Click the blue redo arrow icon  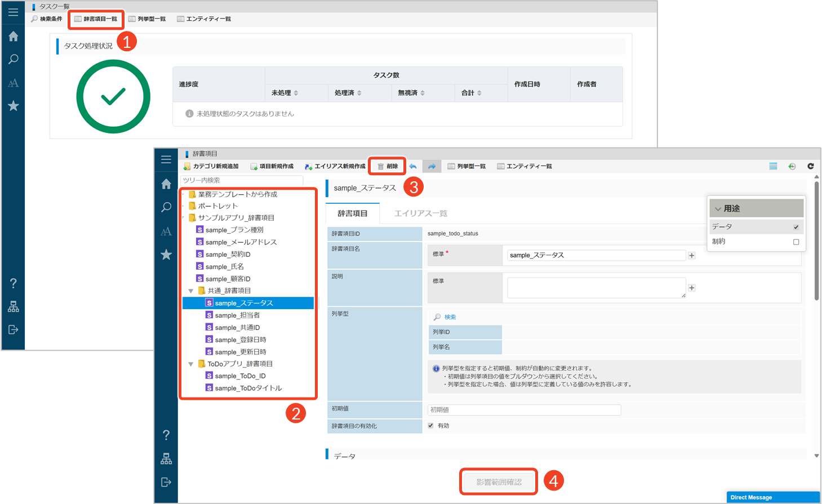[x=432, y=166]
